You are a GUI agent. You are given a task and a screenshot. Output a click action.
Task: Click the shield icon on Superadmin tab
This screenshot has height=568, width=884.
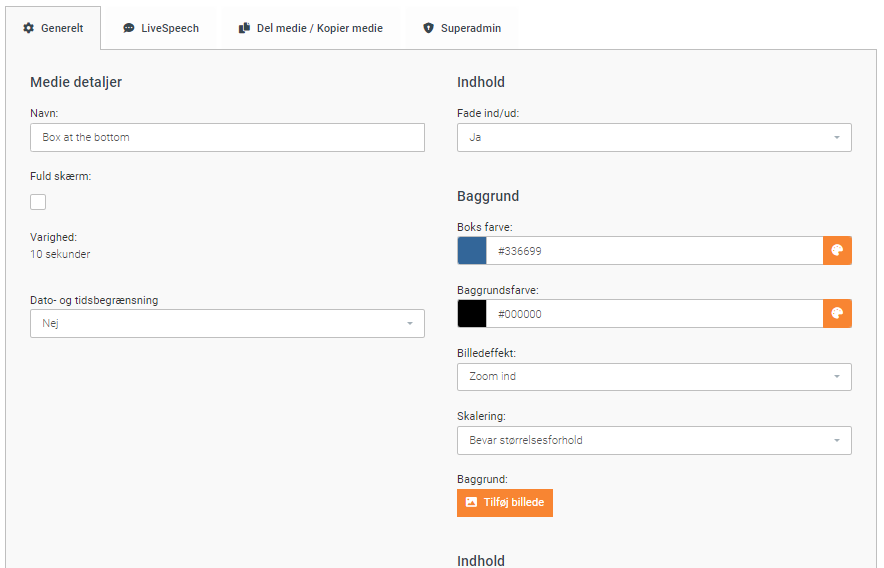[x=429, y=28]
